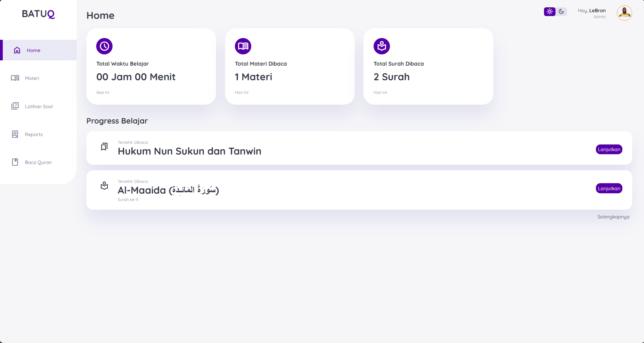Image resolution: width=644 pixels, height=343 pixels.
Task: Click the Home house icon in sidebar
Action: click(17, 50)
